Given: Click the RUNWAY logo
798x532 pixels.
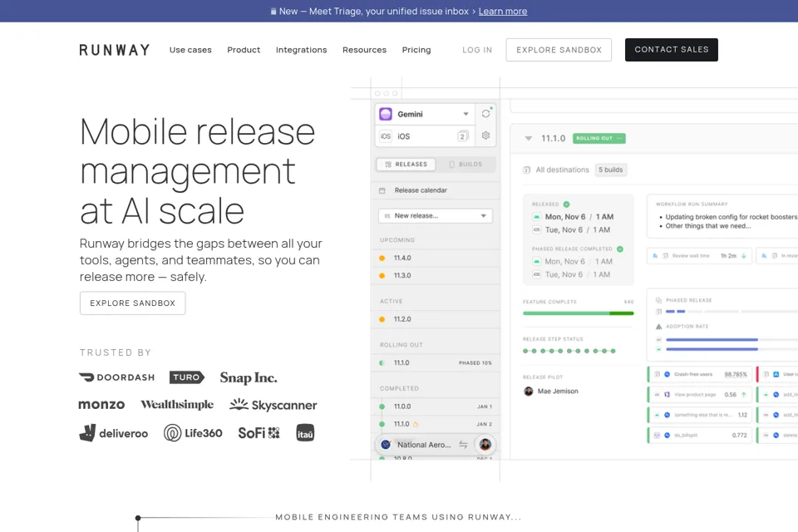Looking at the screenshot, I should click(x=115, y=50).
